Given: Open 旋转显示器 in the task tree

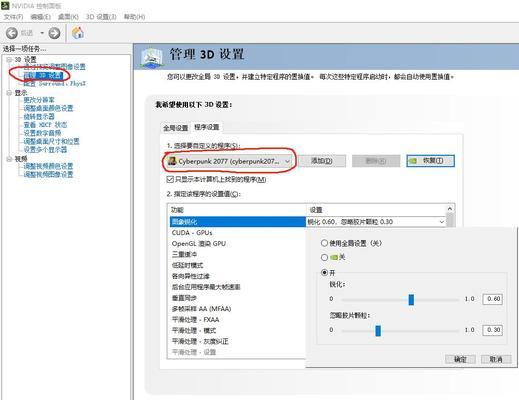Looking at the screenshot, I should (39, 117).
